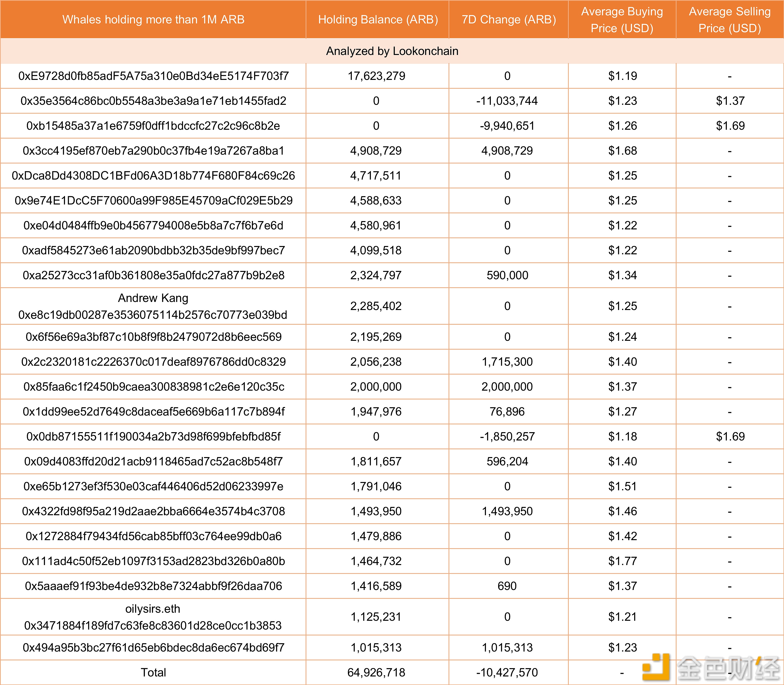Click the orange logo icon in the watermark
Viewport: 784px width, 685px height.
[656, 667]
